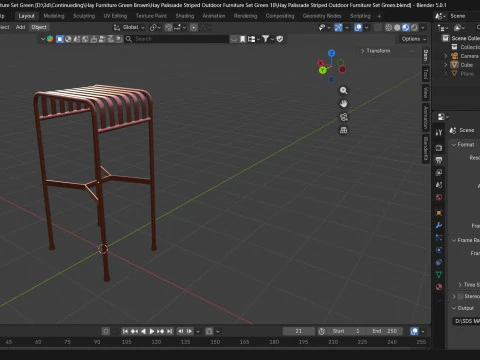Toggle snapping magnet button
The height and width of the screenshot is (360, 480).
click(169, 28)
